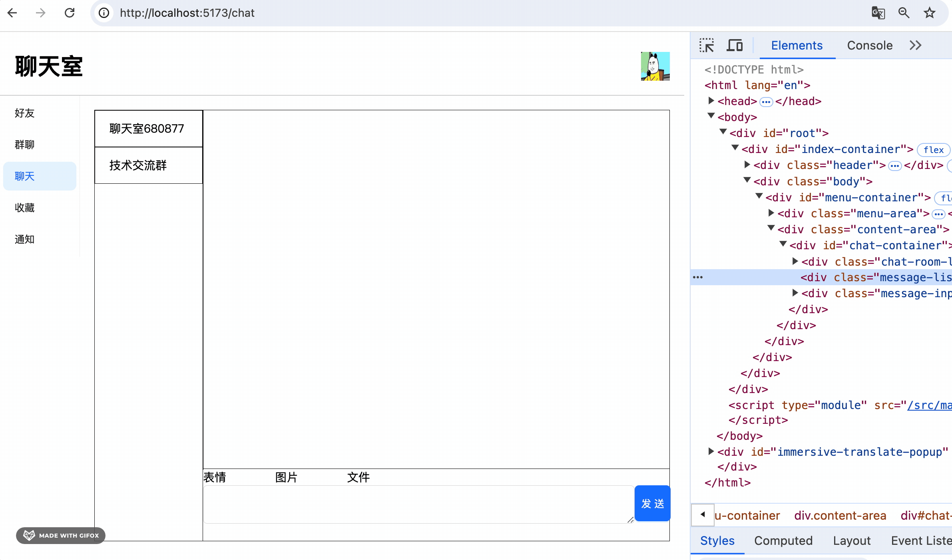
Task: Activate the DevTools element inspector icon
Action: point(707,45)
